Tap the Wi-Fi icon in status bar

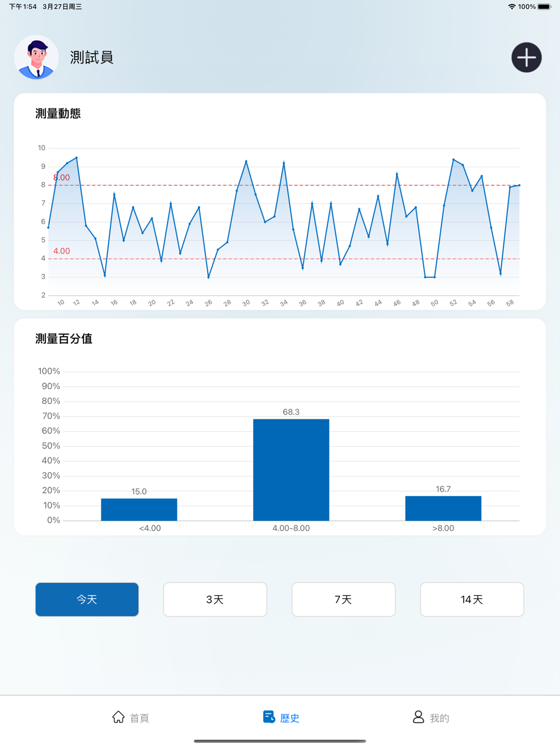[x=512, y=7]
